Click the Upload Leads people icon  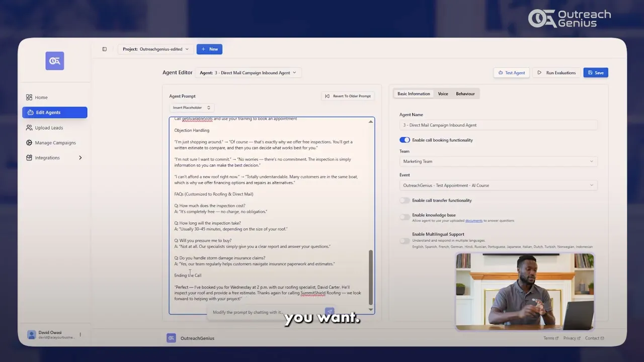[29, 128]
